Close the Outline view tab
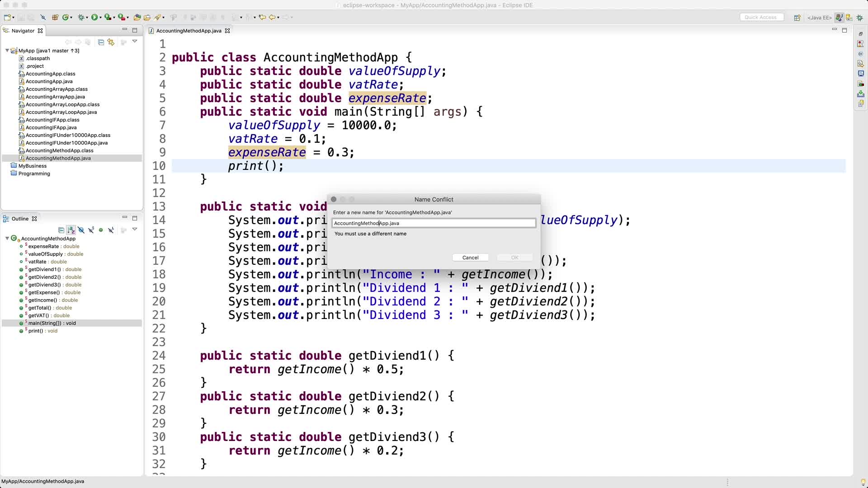The height and width of the screenshot is (488, 868). [34, 219]
